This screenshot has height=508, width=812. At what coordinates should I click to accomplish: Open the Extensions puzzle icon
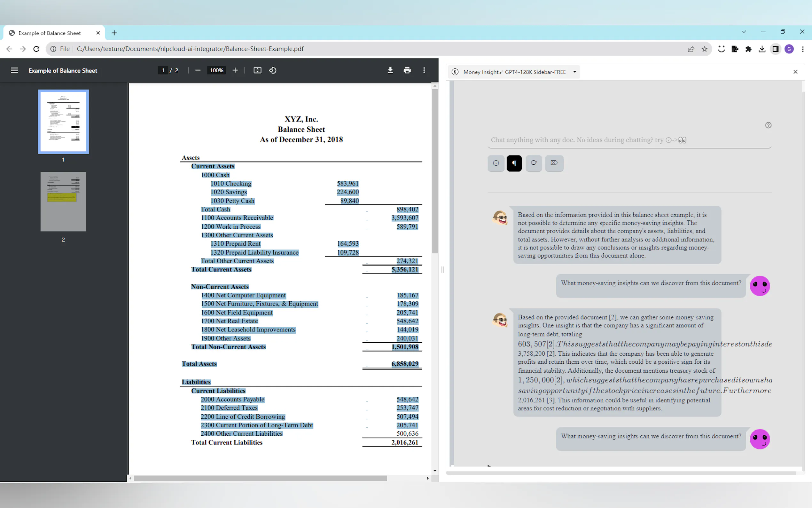pyautogui.click(x=749, y=49)
